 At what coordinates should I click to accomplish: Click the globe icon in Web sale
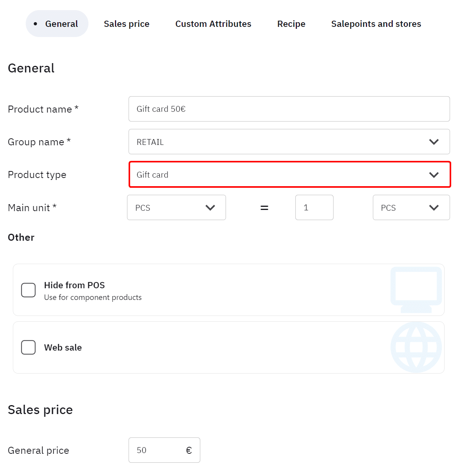416,347
